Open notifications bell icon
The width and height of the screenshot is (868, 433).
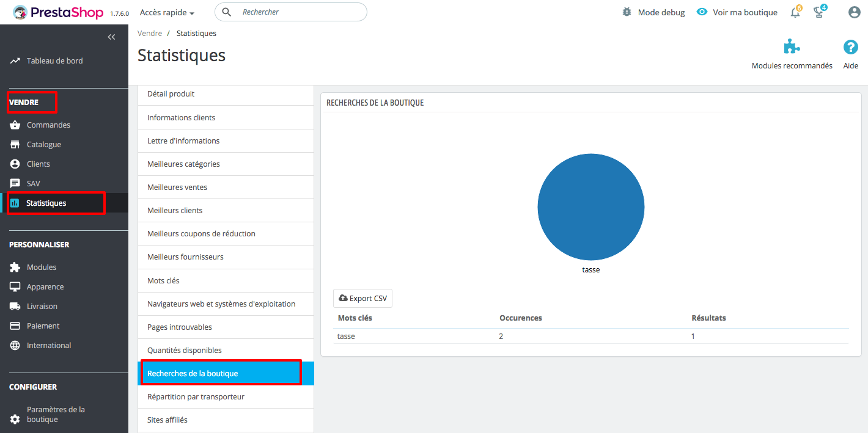[x=795, y=13]
